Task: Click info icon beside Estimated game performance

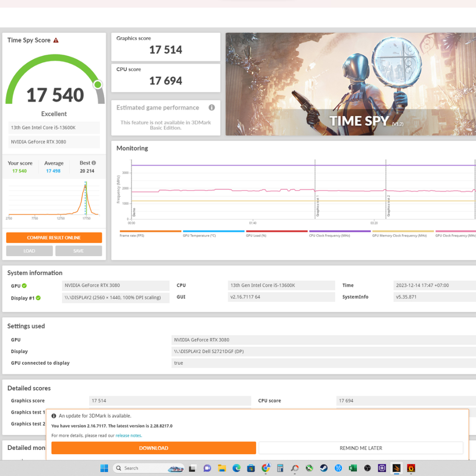Action: coord(212,107)
